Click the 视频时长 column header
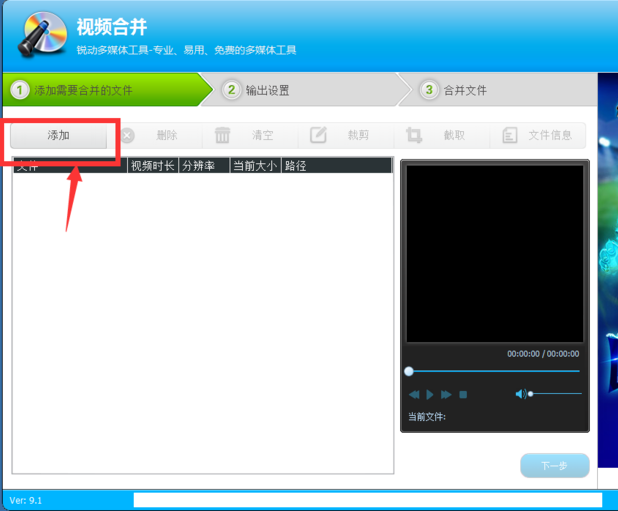The height and width of the screenshot is (511, 618). click(x=153, y=165)
